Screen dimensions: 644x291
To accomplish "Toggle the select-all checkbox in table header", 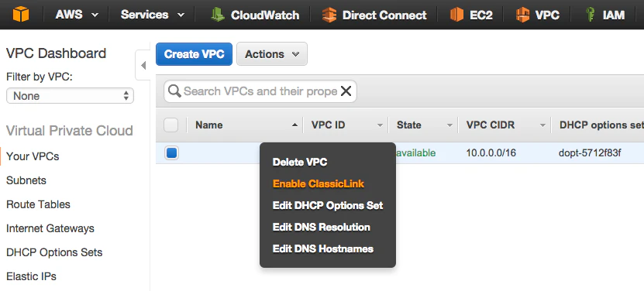I will pyautogui.click(x=170, y=125).
